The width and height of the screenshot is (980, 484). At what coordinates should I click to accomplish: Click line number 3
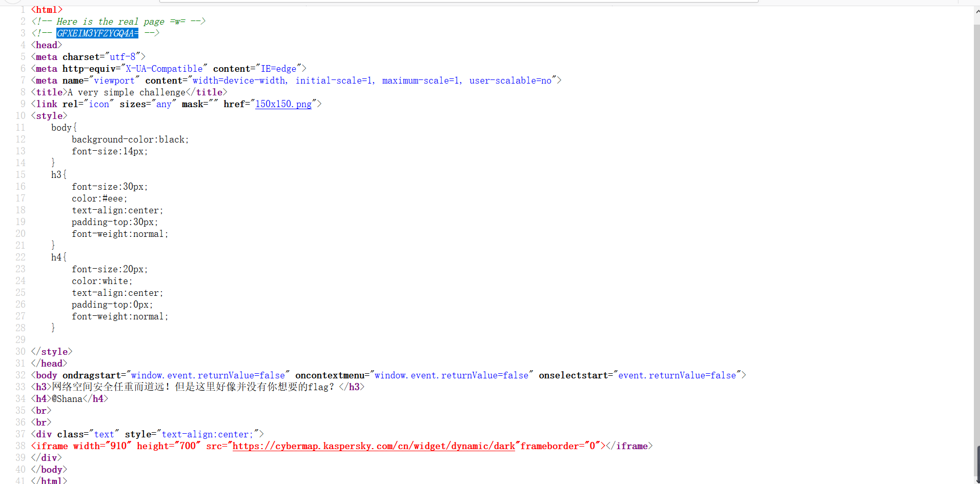click(x=23, y=33)
